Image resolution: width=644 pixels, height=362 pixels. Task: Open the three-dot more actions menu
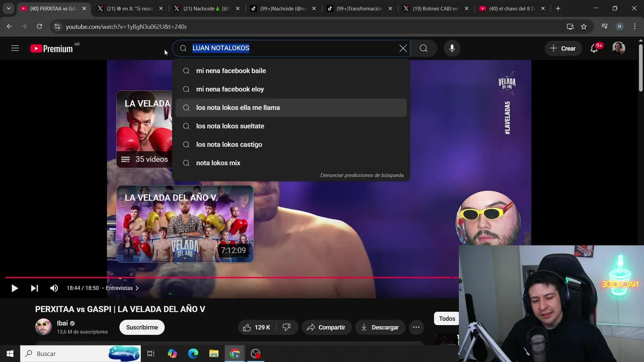(416, 327)
